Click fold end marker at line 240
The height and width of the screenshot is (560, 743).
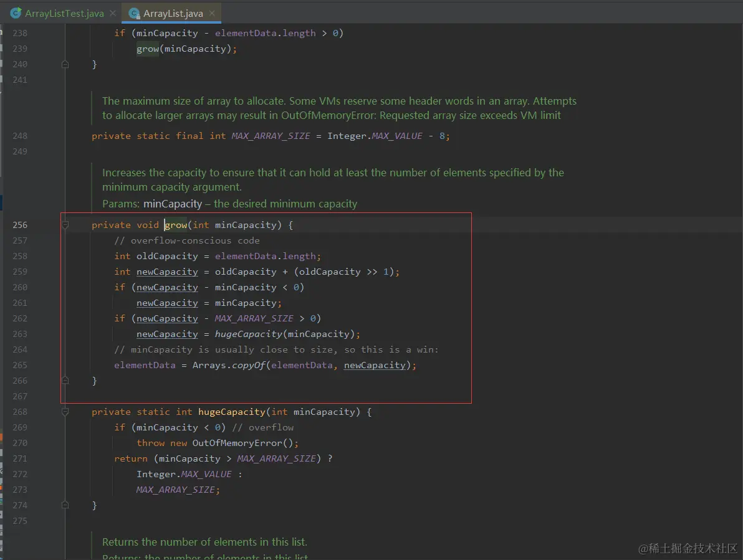[x=65, y=64]
